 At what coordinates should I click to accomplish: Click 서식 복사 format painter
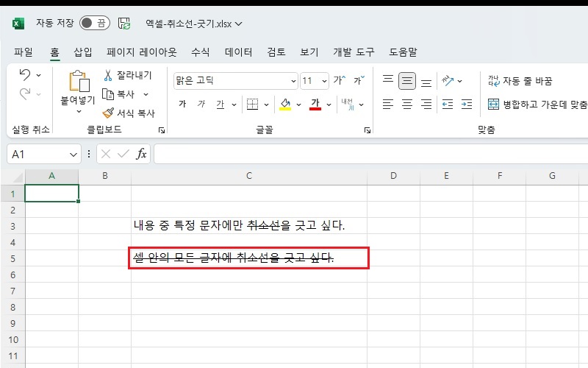pyautogui.click(x=129, y=113)
